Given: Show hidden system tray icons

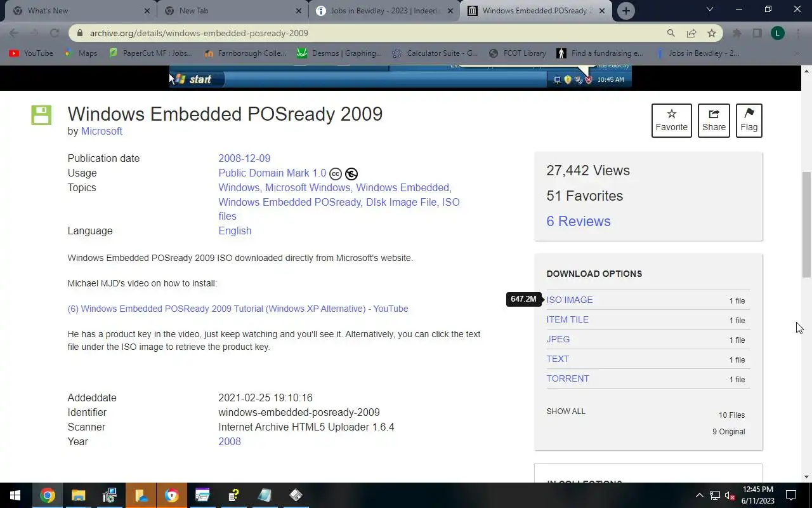Looking at the screenshot, I should [x=700, y=495].
